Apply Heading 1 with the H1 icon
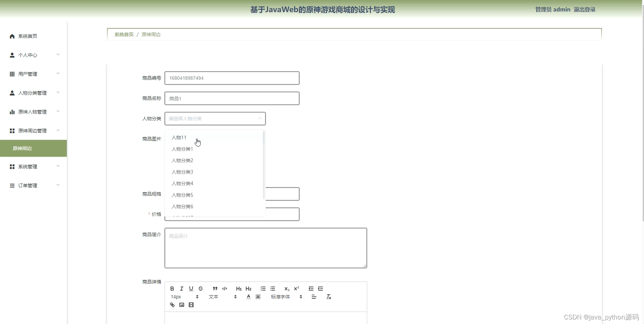The image size is (644, 324). click(x=239, y=289)
